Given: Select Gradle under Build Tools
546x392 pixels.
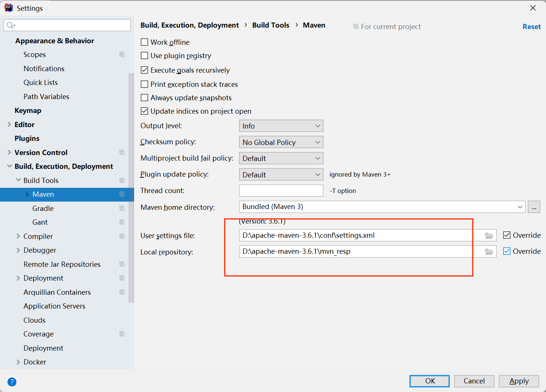Looking at the screenshot, I should [43, 208].
